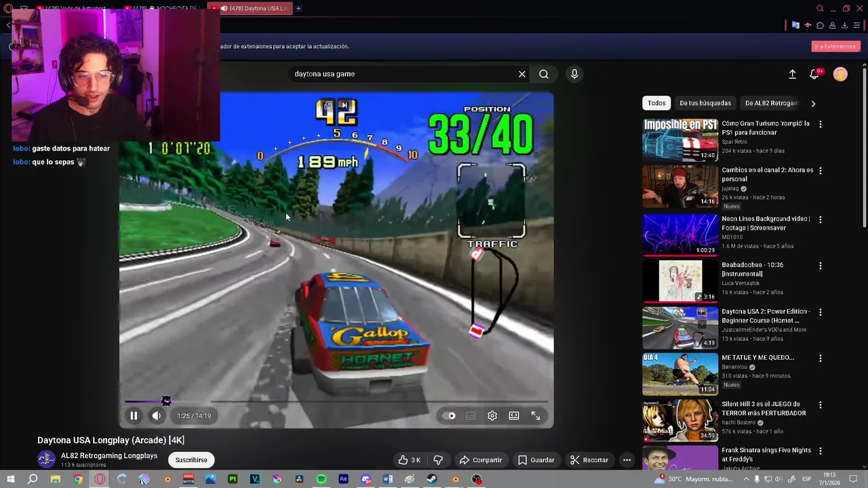Click AL82 Retrogaming channel avatar

coord(46,460)
